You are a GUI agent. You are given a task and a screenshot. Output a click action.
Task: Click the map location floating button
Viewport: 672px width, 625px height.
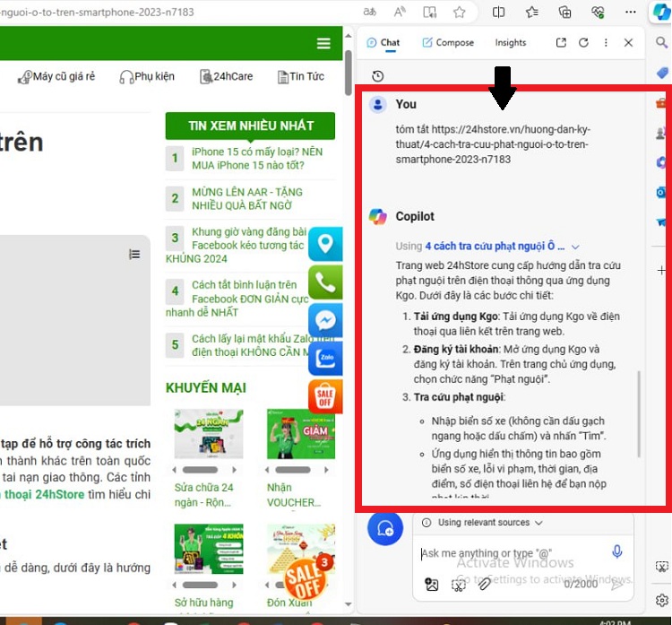point(325,244)
